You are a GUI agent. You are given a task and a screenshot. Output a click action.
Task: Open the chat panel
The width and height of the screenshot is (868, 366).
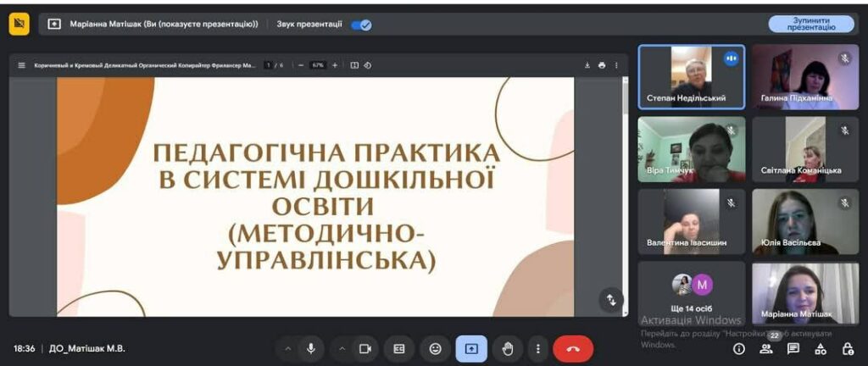click(x=793, y=348)
